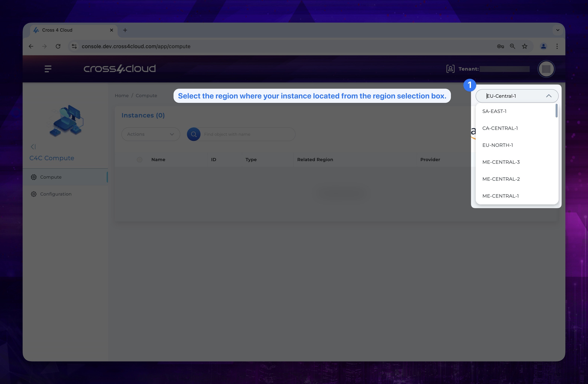Viewport: 588px width, 384px height.
Task: Click the ID column header
Action: [x=214, y=160]
